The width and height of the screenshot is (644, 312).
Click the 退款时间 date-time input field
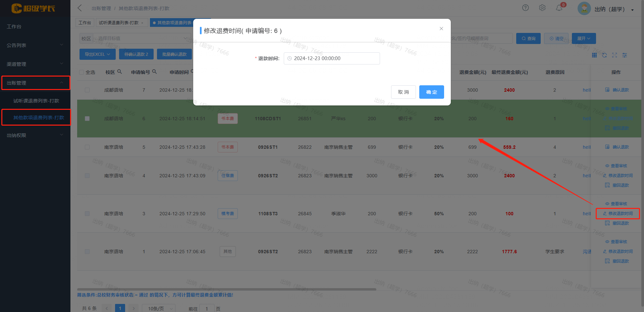click(x=332, y=58)
